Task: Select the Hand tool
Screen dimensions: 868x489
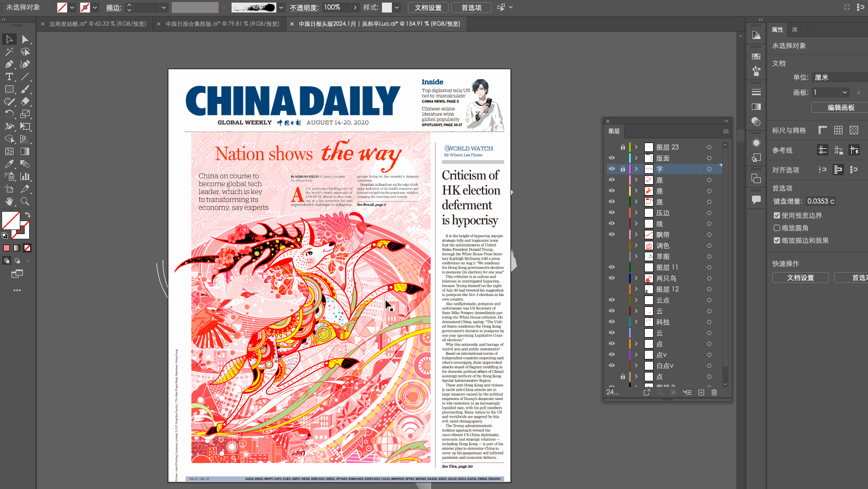Action: pyautogui.click(x=9, y=201)
